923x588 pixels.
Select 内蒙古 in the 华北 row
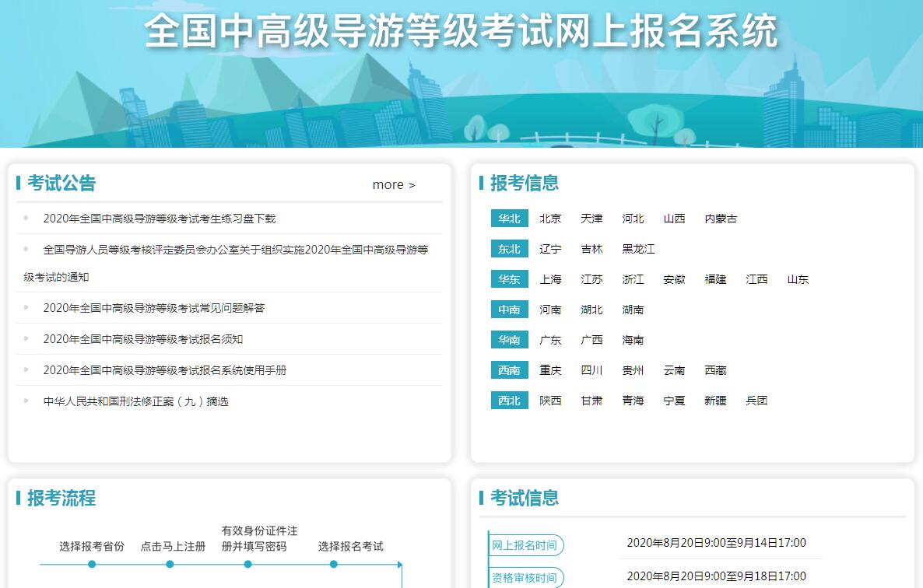(721, 219)
